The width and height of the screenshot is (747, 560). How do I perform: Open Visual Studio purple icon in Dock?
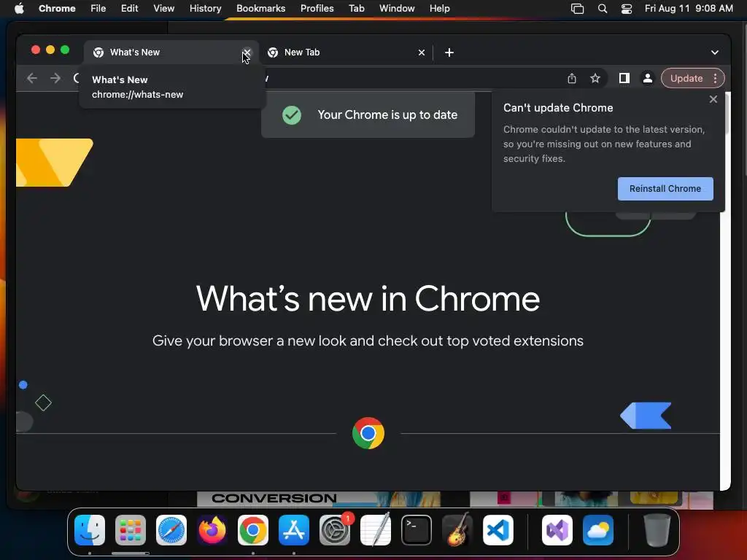coord(557,530)
